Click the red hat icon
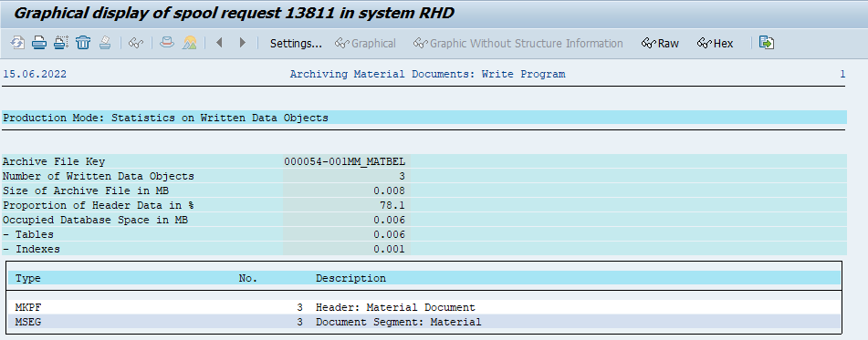Viewport: 868px width, 340px height. click(x=167, y=43)
